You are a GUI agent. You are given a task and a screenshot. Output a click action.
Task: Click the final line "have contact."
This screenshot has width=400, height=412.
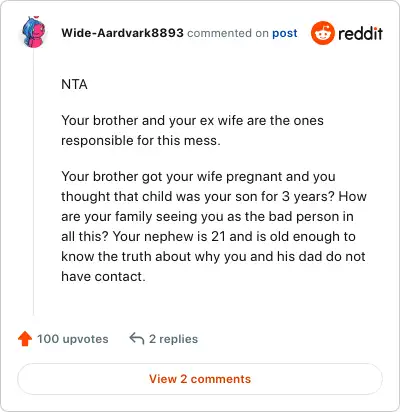[103, 276]
